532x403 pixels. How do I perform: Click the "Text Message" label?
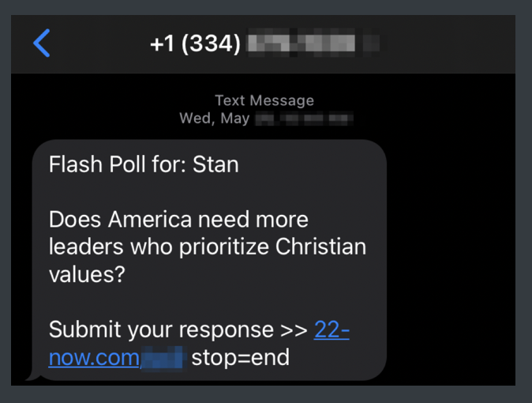tap(264, 100)
